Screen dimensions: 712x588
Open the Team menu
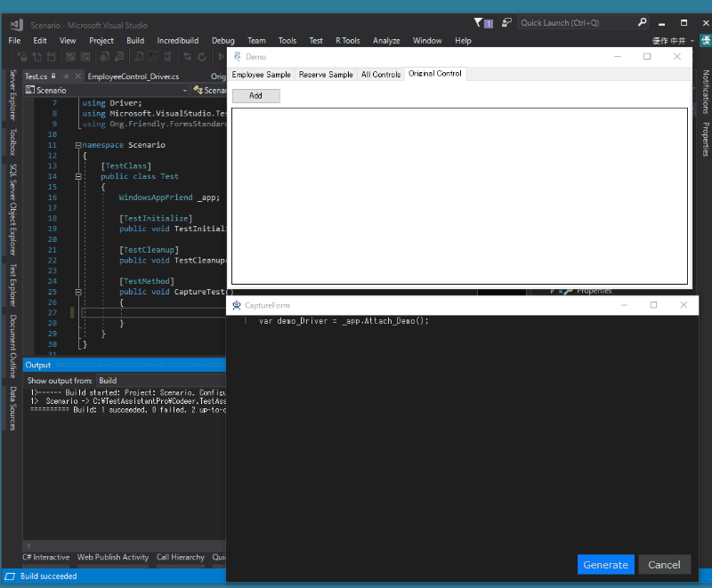coord(256,41)
